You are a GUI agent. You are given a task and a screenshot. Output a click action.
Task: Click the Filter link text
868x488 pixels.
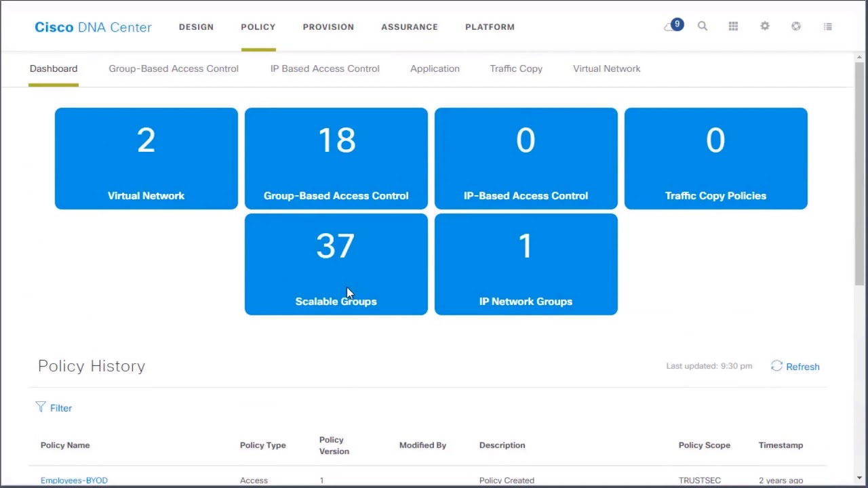(61, 408)
